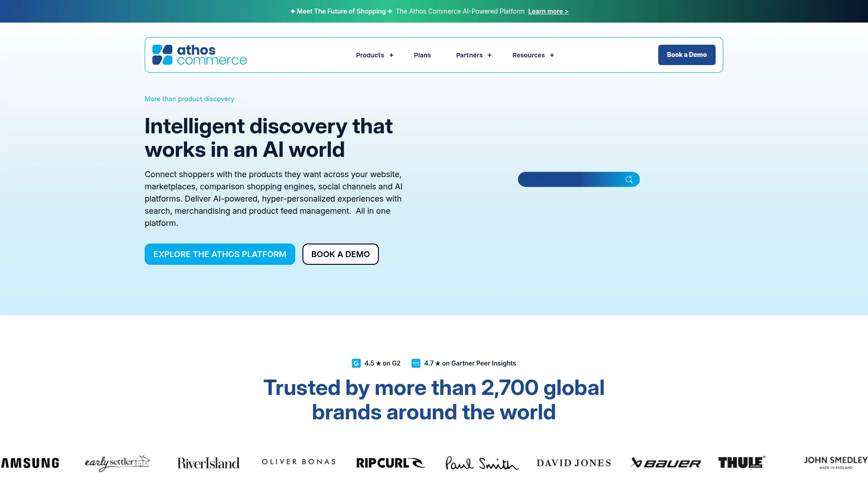Click the River Island brand logo
The height and width of the screenshot is (488, 868).
(208, 463)
